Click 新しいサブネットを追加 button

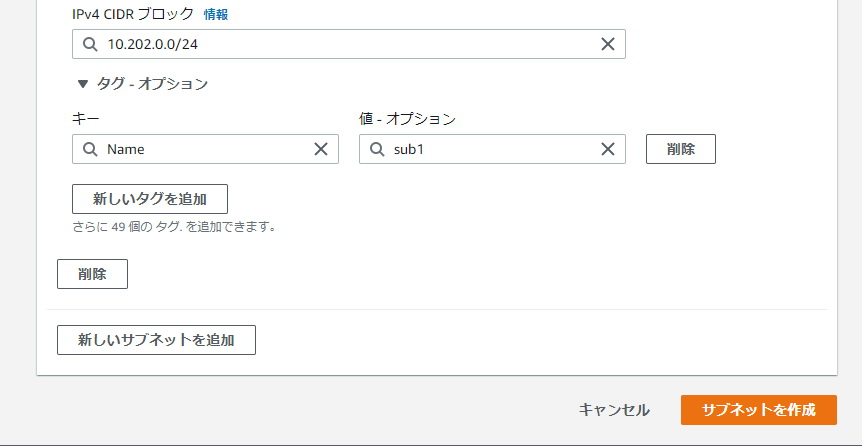coord(156,340)
